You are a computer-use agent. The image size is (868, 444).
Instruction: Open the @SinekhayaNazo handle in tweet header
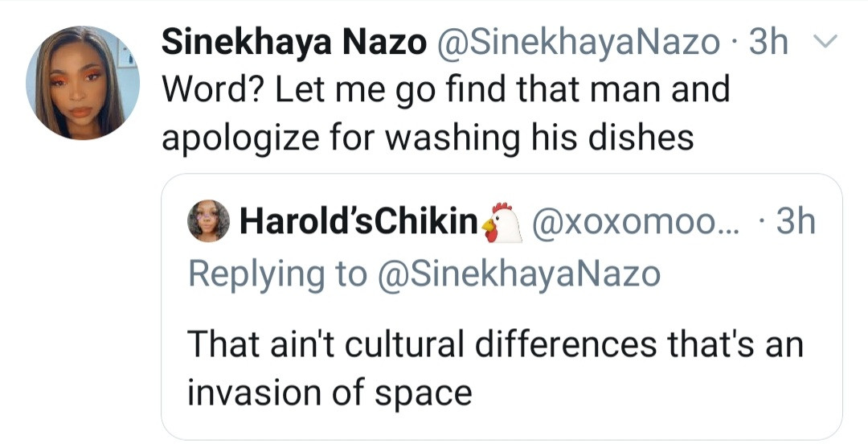[x=579, y=42]
